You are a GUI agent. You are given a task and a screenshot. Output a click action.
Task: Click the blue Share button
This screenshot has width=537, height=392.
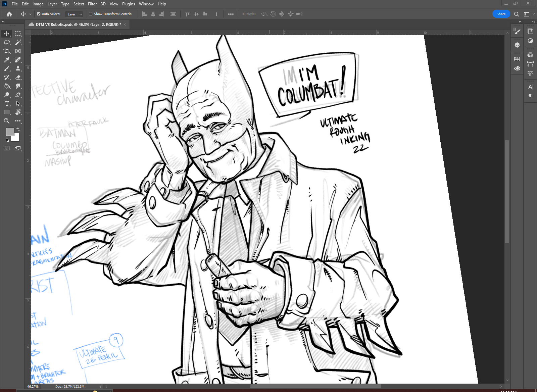click(x=501, y=14)
